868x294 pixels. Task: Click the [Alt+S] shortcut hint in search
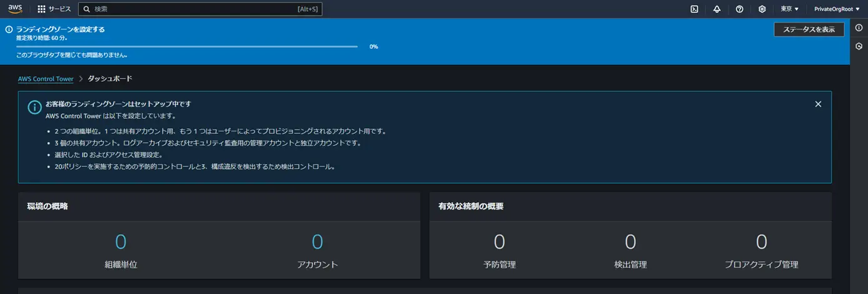tap(308, 9)
